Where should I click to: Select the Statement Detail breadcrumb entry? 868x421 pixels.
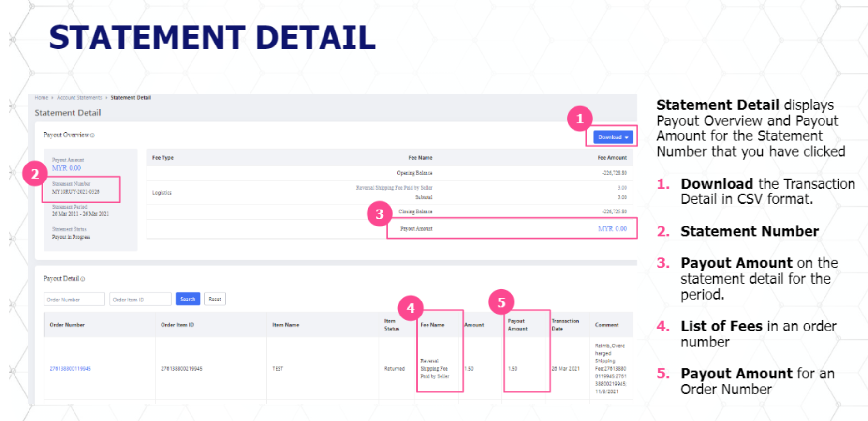[x=131, y=97]
